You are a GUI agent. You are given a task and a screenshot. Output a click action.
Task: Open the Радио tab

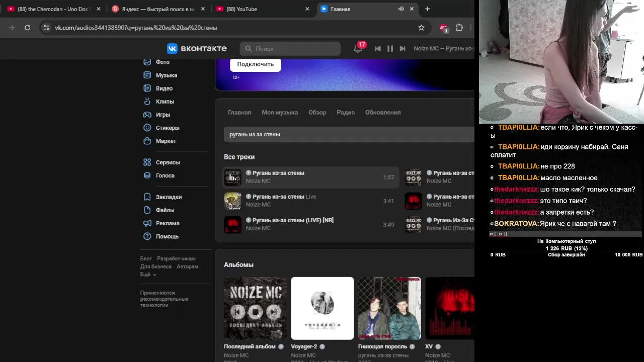pos(346,112)
